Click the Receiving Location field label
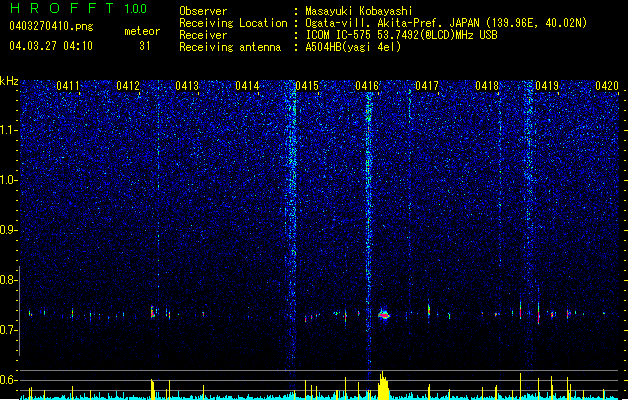Image resolution: width=629 pixels, height=400 pixels. (233, 23)
